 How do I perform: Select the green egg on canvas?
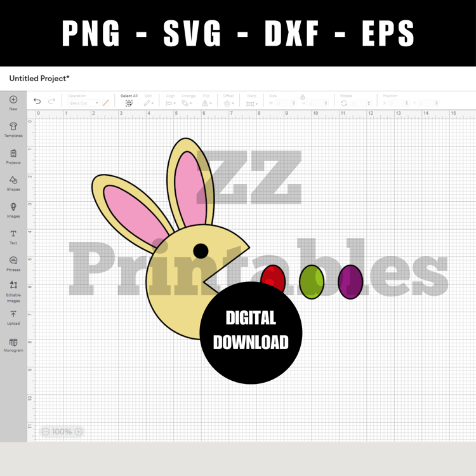pyautogui.click(x=312, y=282)
